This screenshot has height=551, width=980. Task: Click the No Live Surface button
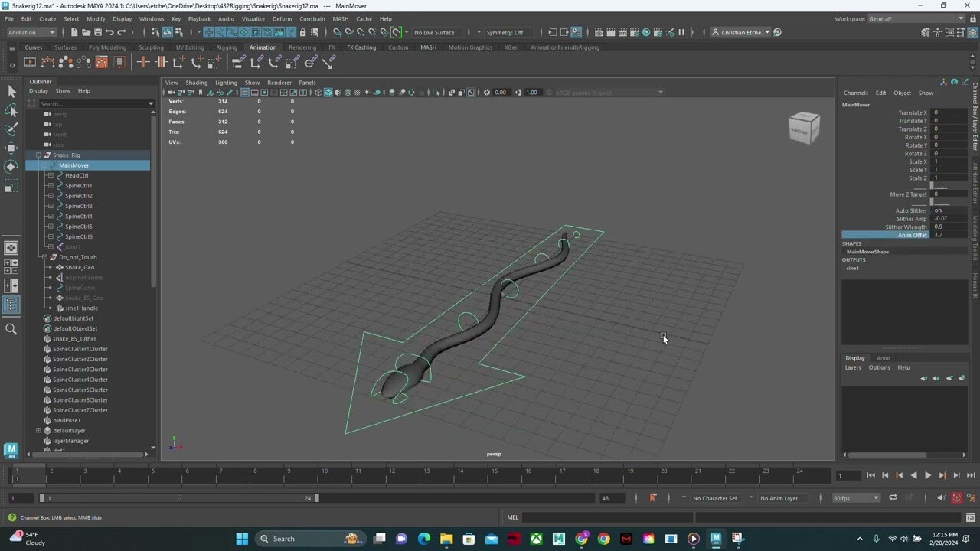click(434, 32)
